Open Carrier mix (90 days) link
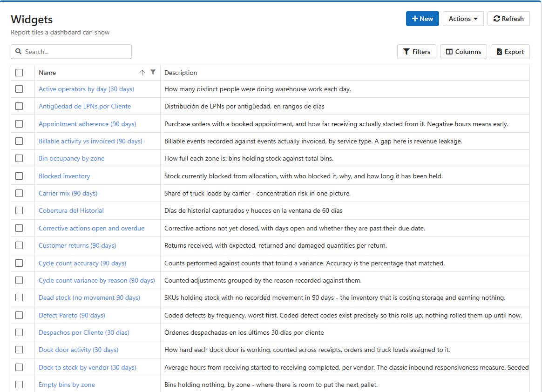This screenshot has height=392, width=542. click(68, 193)
